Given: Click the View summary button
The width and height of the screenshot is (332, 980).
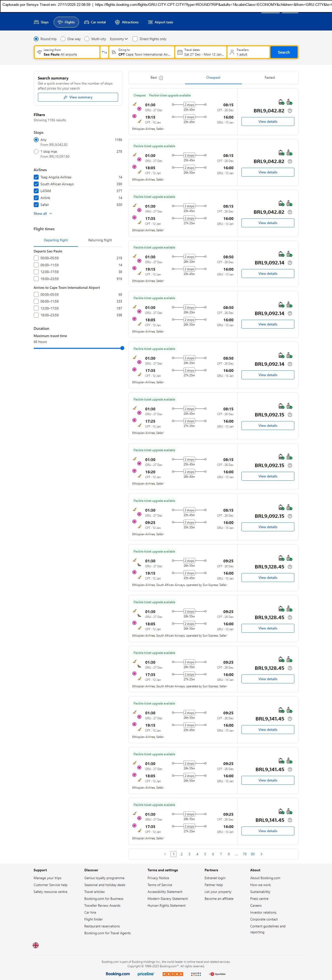Looking at the screenshot, I should pos(78,97).
